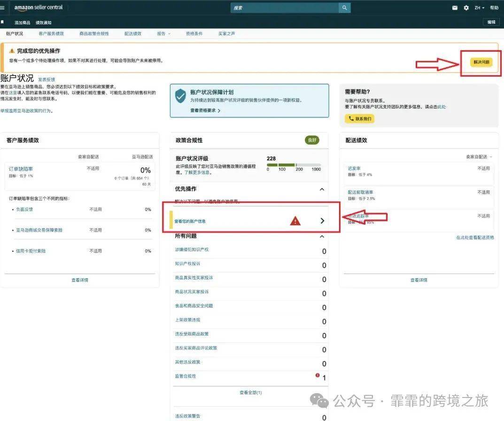504x421 pixels.
Task: Open the ZH language dropdown
Action: 479,8
